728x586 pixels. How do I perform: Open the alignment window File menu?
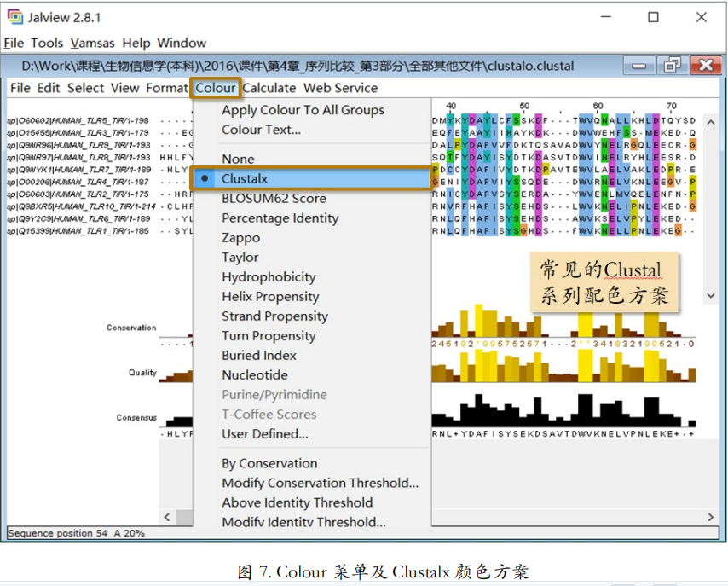[20, 88]
